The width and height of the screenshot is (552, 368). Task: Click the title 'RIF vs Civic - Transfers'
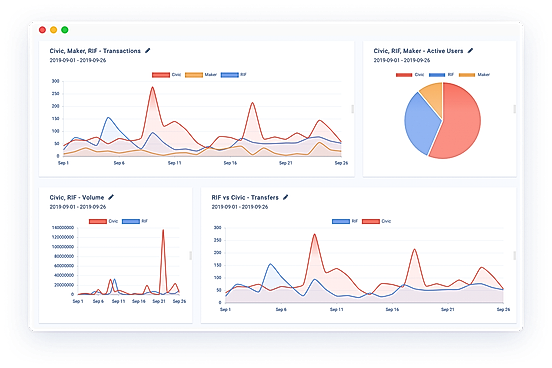pyautogui.click(x=245, y=197)
